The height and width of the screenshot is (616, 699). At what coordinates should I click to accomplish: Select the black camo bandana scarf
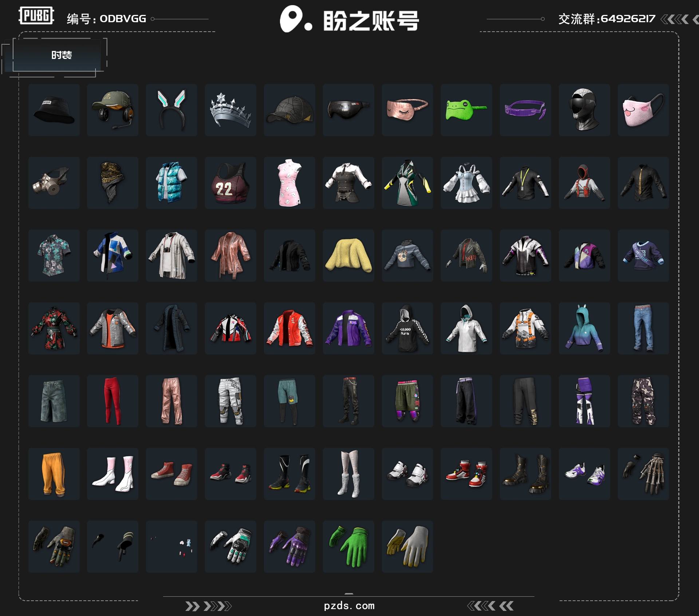(113, 183)
